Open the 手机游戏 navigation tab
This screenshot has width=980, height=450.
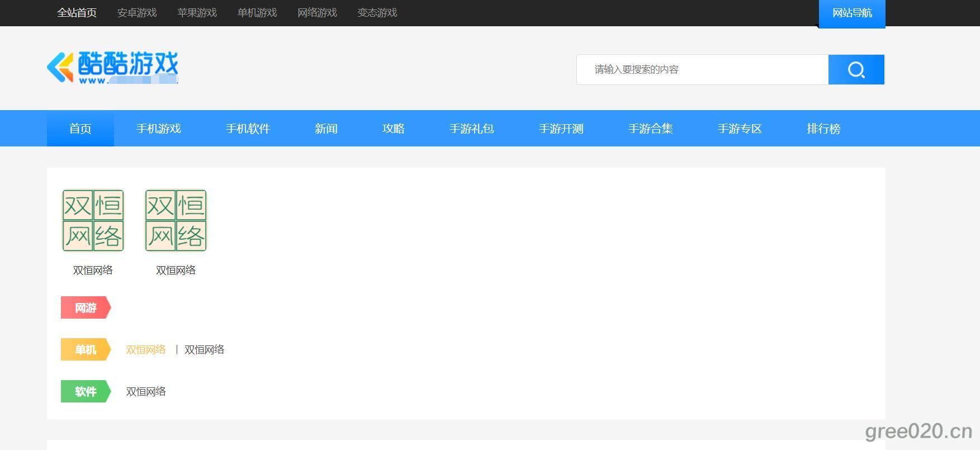coord(159,129)
